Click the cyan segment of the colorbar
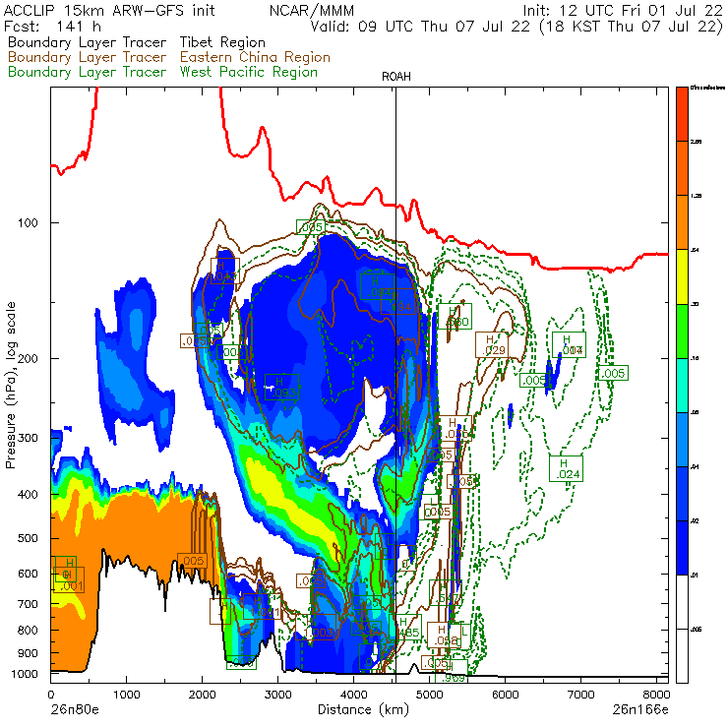Viewport: 728px width, 728px height. click(682, 386)
